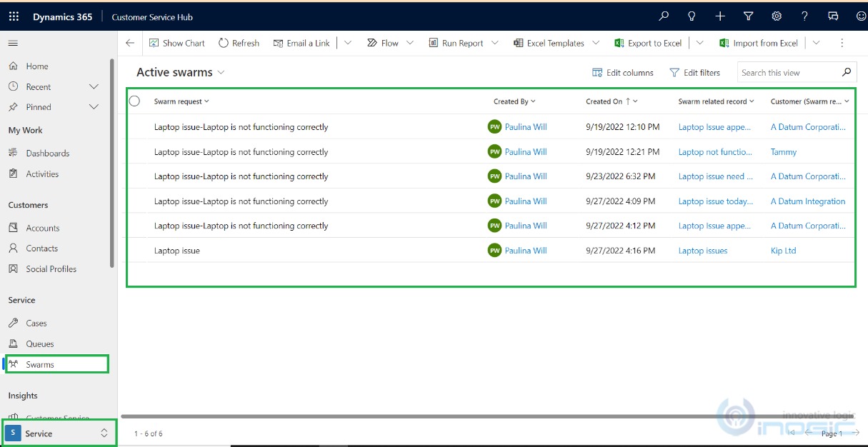This screenshot has width=868, height=447.
Task: Open Paulina Will on 9/19/2022 12:10 PM row
Action: click(x=525, y=127)
